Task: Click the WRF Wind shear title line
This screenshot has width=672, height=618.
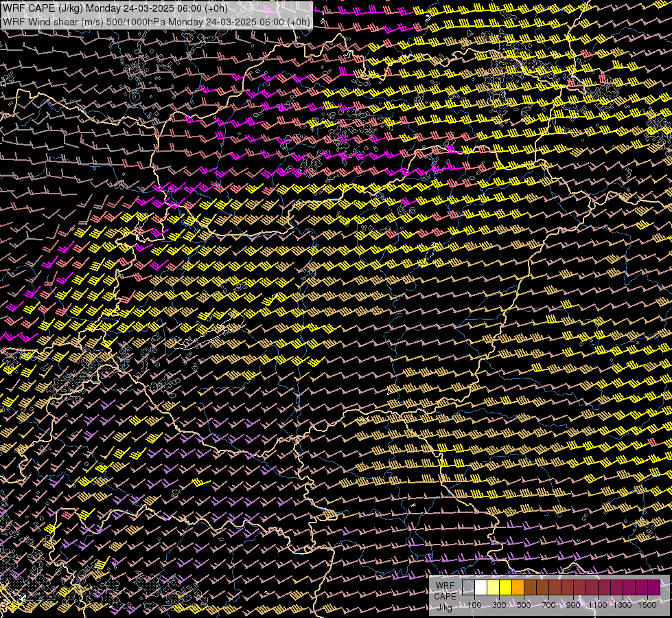Action: [x=156, y=22]
